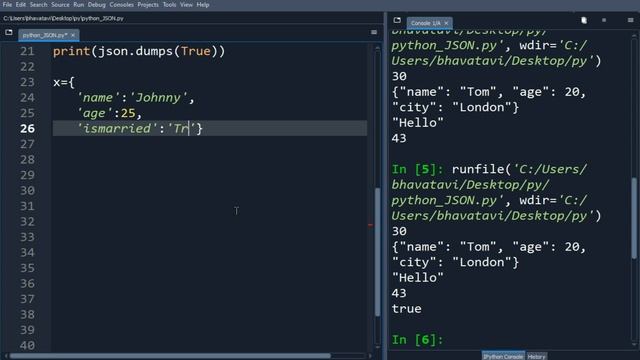Screen dimensions: 640x360
Task: Click the last "Hello" output in the console
Action: click(x=418, y=278)
